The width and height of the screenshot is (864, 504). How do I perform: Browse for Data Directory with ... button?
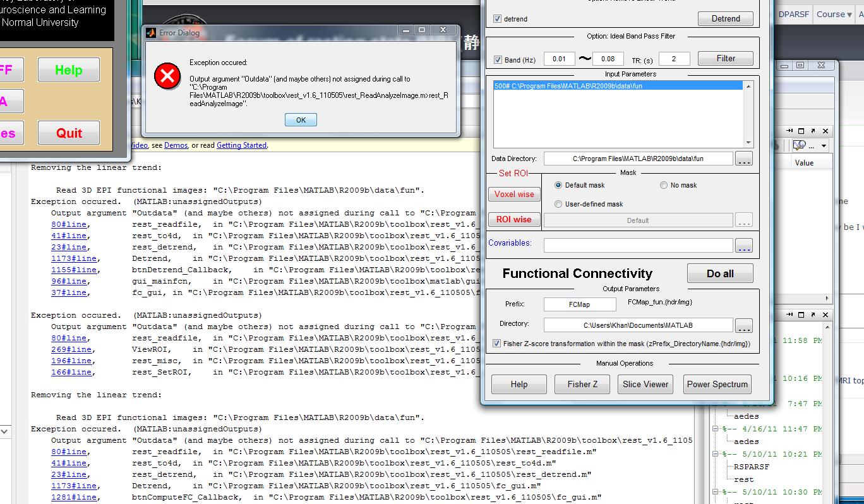click(x=744, y=159)
